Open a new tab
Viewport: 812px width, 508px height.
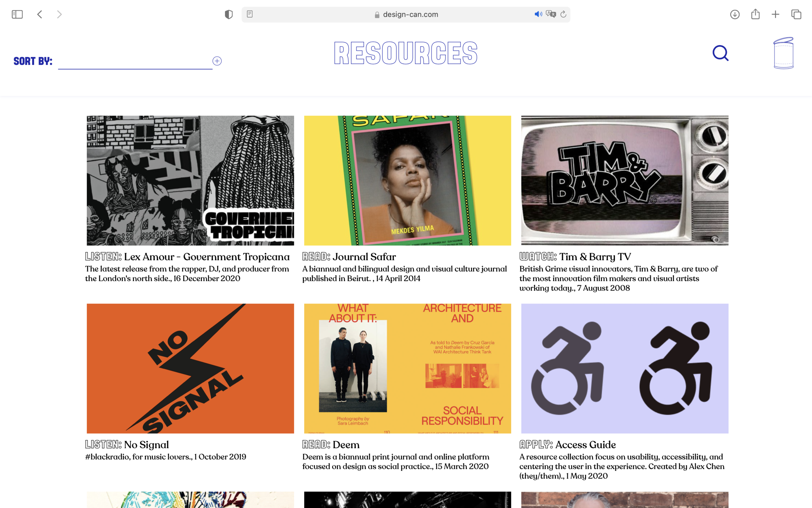[775, 14]
